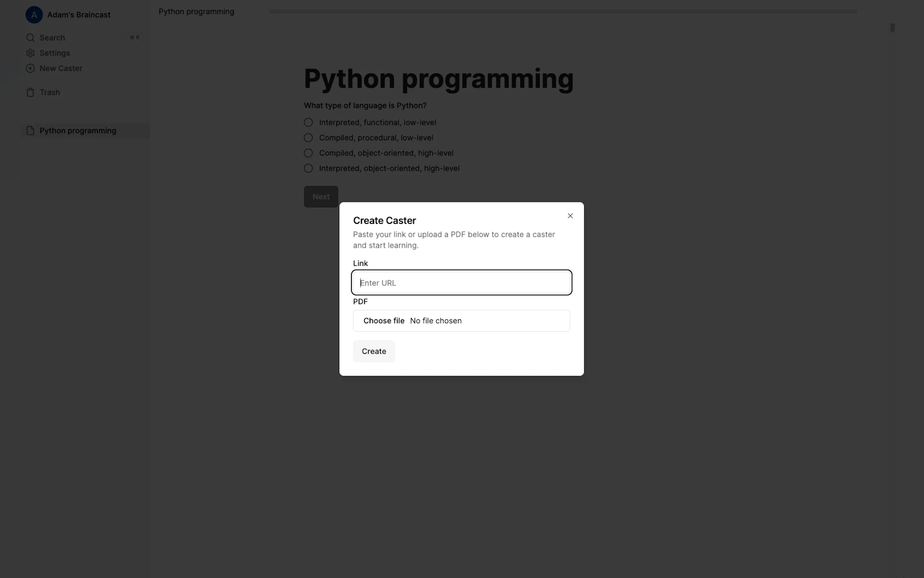Open Adam's Braincast workspace menu
Image resolution: width=924 pixels, height=578 pixels.
[79, 15]
